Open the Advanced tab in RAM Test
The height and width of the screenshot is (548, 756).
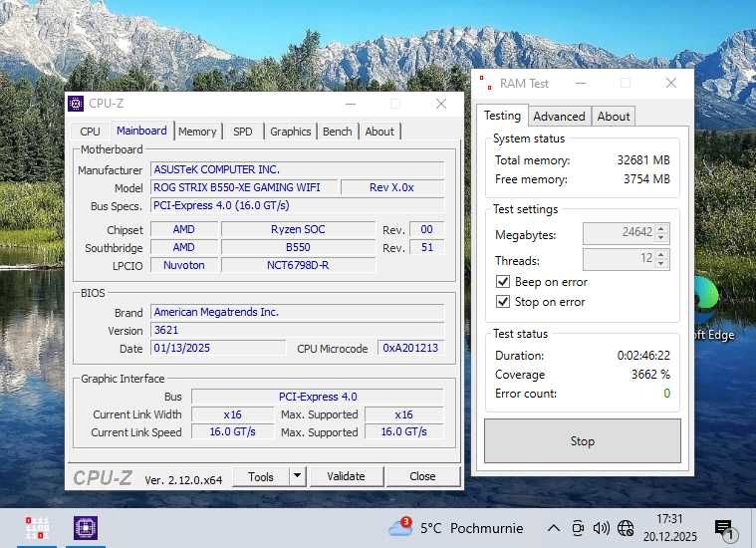point(559,117)
